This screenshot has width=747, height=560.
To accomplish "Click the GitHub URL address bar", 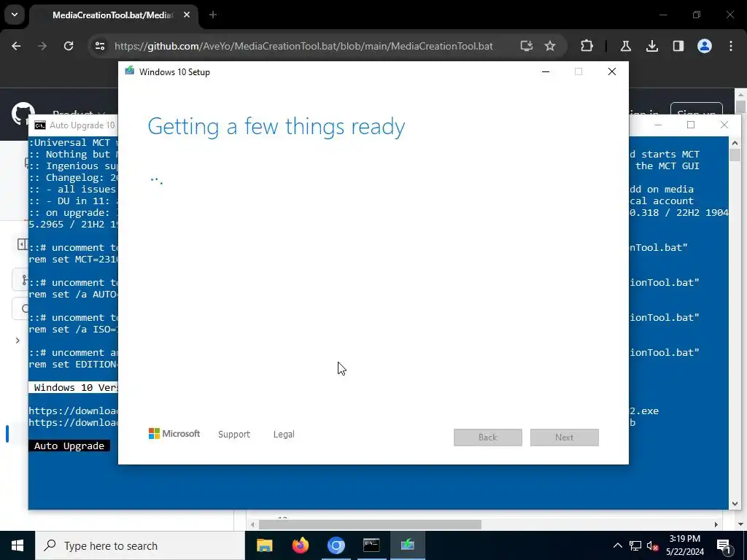I will 303,46.
